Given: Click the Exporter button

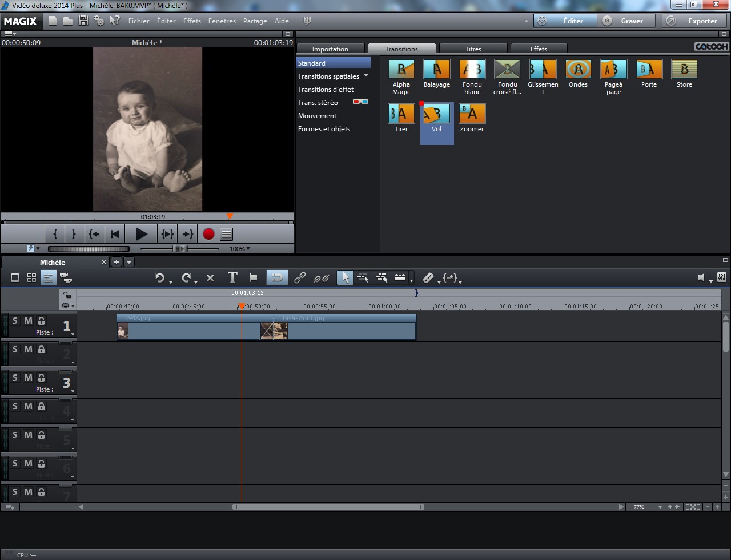Looking at the screenshot, I should [x=695, y=21].
